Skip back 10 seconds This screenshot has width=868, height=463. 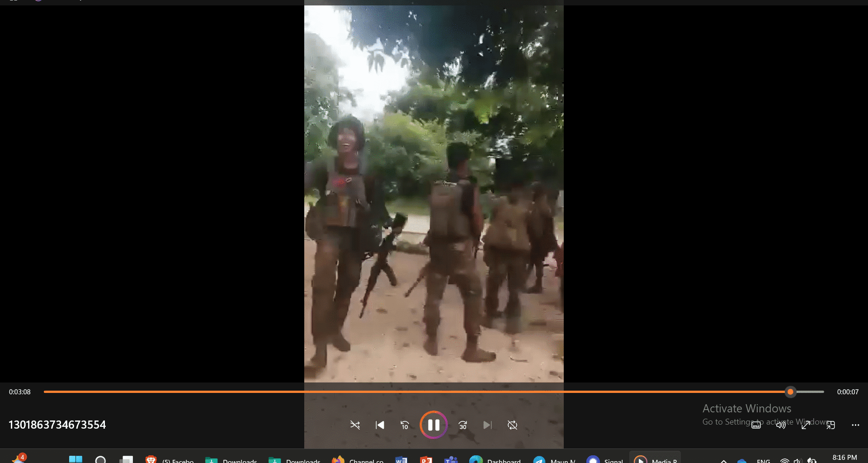point(405,425)
